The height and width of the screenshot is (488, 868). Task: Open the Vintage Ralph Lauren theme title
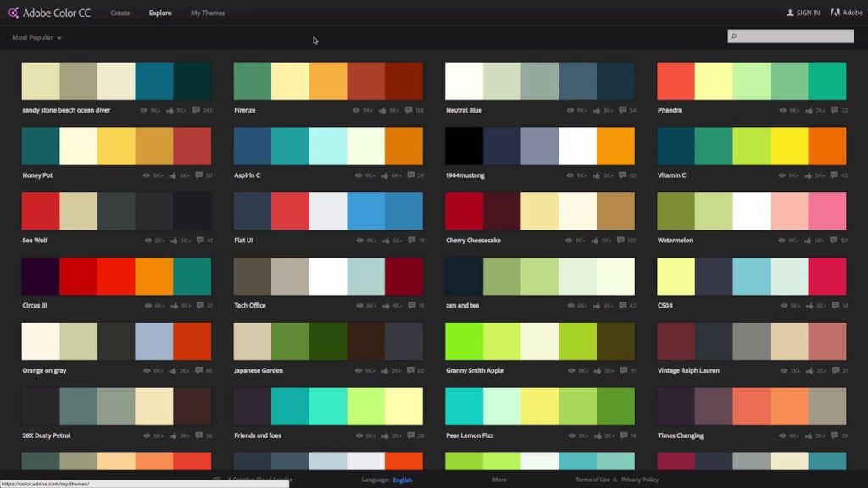(688, 371)
